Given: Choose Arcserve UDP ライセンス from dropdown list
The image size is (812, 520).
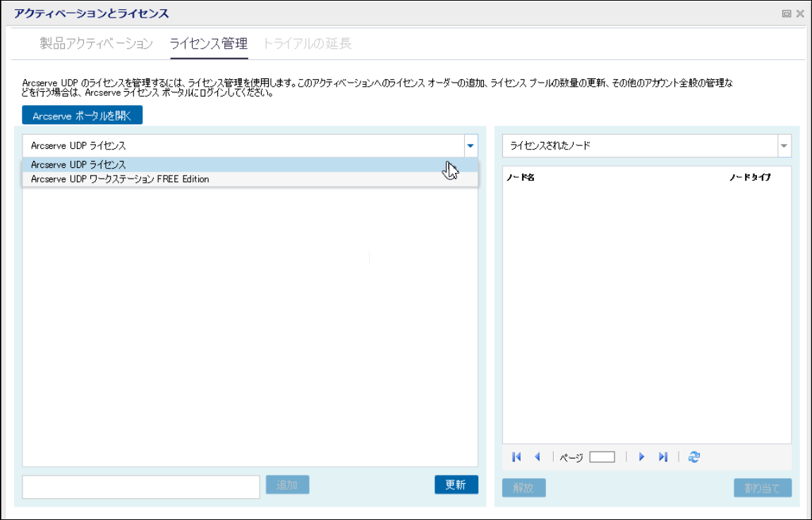Looking at the screenshot, I should click(250, 164).
